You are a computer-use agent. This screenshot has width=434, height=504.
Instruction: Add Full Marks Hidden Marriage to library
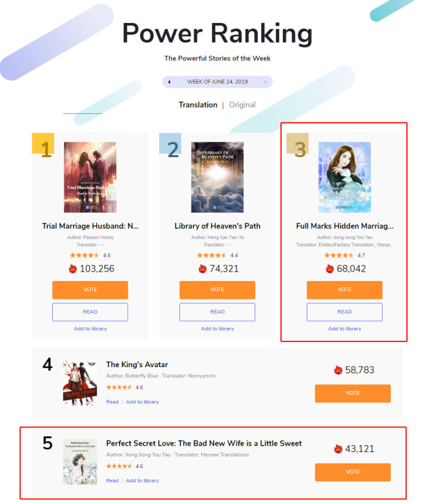pos(345,329)
